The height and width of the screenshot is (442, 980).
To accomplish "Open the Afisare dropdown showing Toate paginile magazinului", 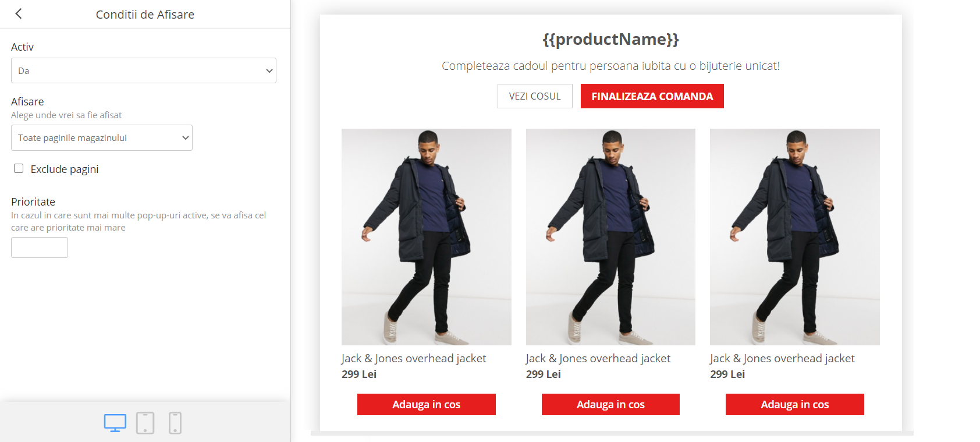I will (x=101, y=137).
